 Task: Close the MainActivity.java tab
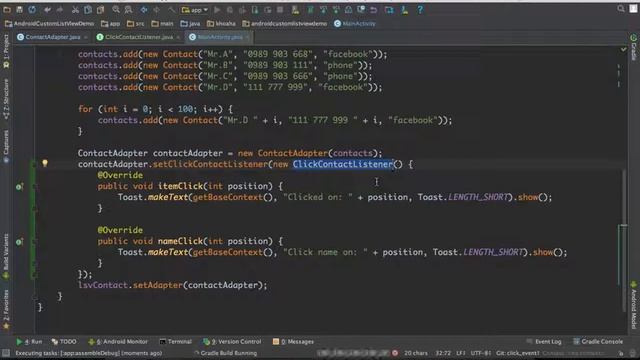click(247, 37)
